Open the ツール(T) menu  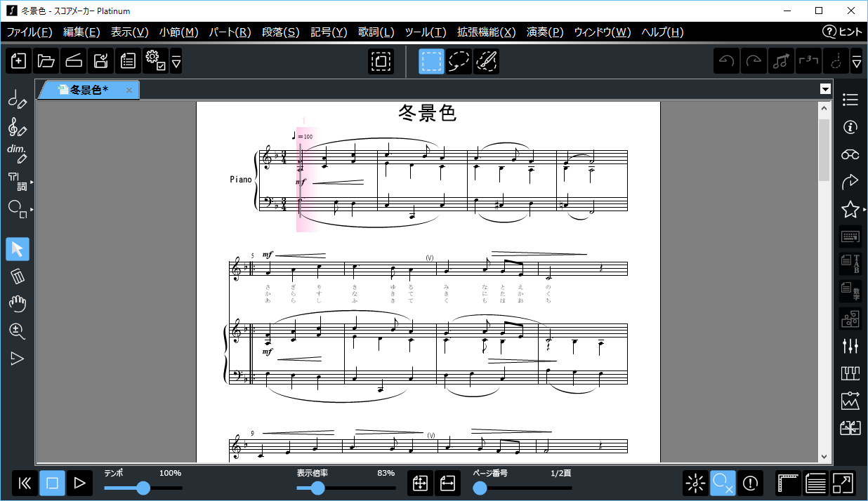[426, 32]
